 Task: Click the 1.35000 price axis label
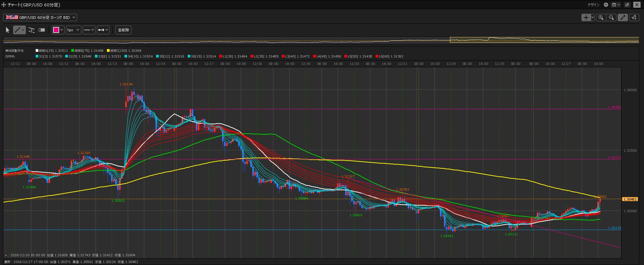[x=630, y=90]
